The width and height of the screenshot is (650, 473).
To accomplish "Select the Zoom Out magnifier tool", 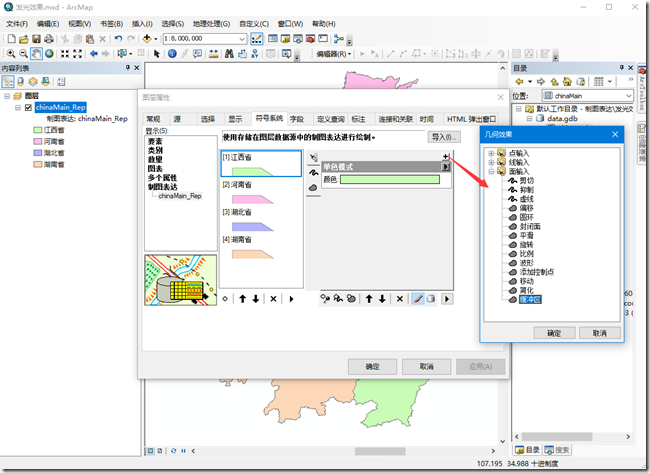I will point(24,54).
